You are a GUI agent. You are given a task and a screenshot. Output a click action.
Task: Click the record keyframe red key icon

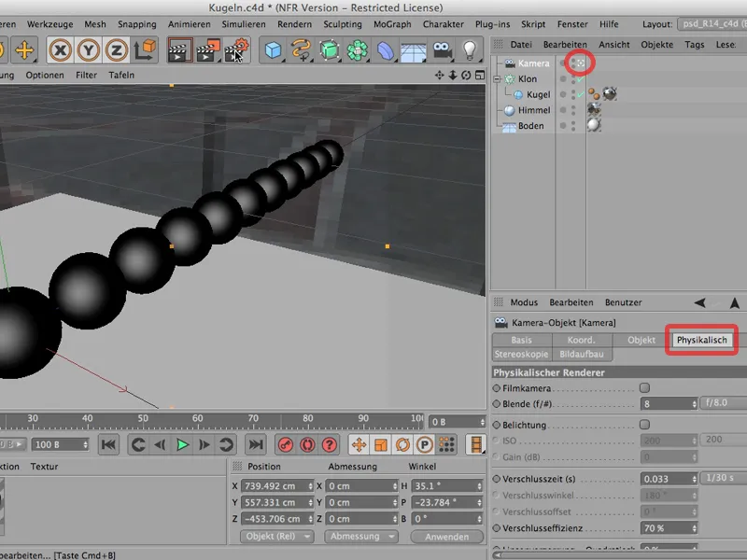coord(285,445)
